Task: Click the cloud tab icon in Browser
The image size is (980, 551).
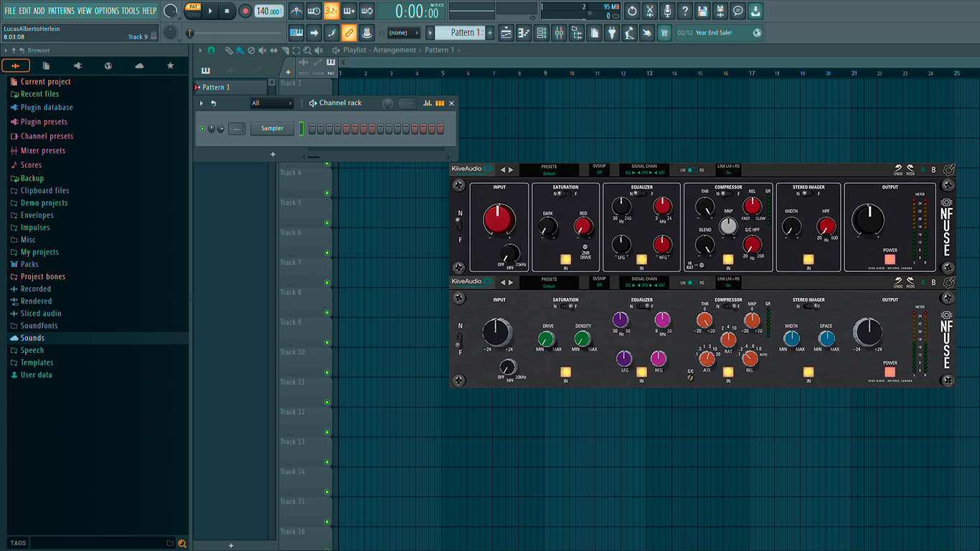Action: tap(139, 65)
